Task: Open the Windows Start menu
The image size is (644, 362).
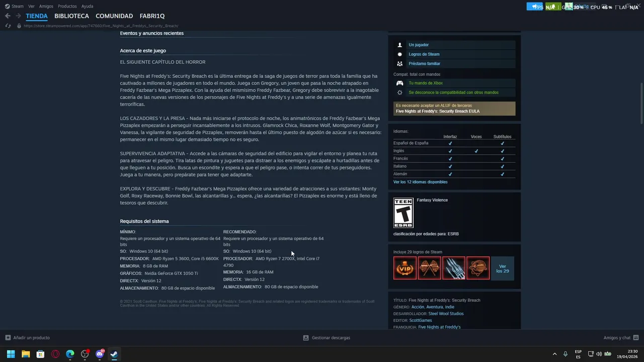Action: 11,354
